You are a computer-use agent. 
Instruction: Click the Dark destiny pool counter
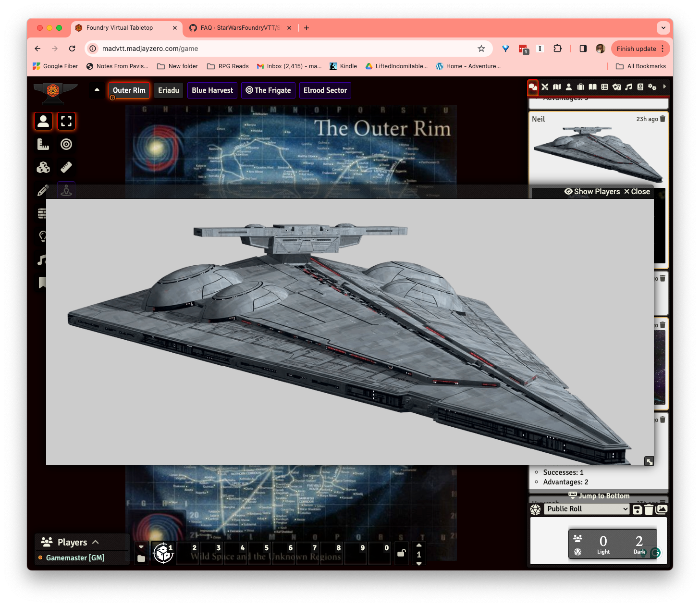[639, 544]
